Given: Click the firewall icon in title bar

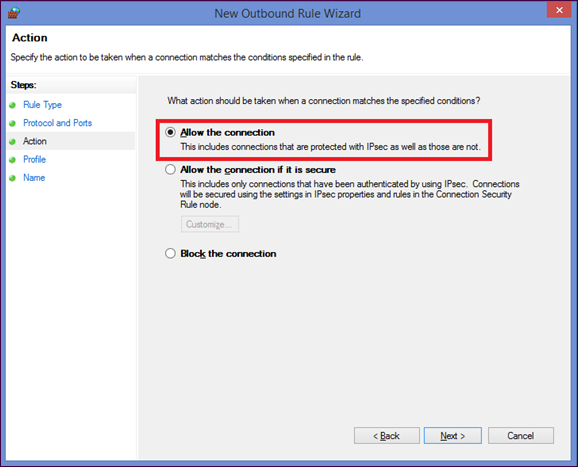Looking at the screenshot, I should tap(14, 13).
